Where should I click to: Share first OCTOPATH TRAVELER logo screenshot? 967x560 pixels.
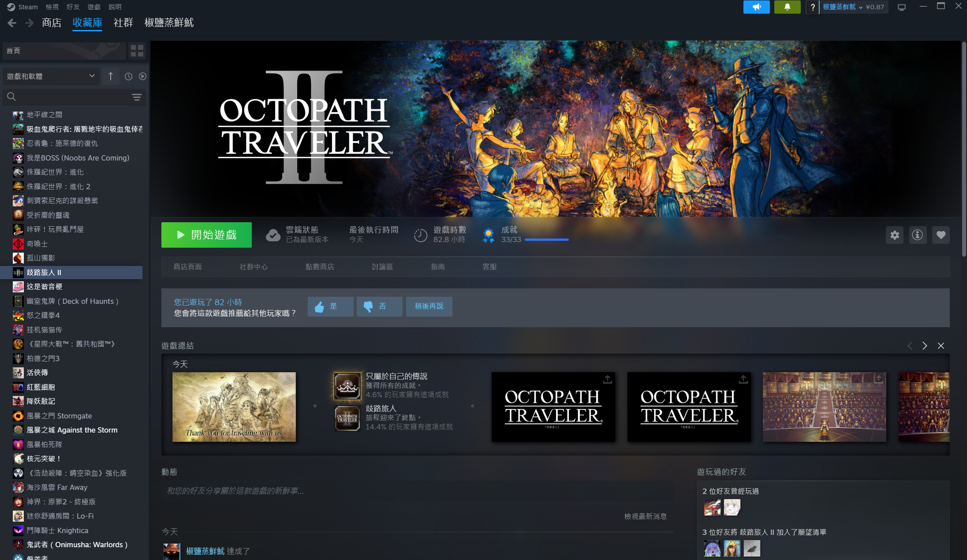pos(607,379)
